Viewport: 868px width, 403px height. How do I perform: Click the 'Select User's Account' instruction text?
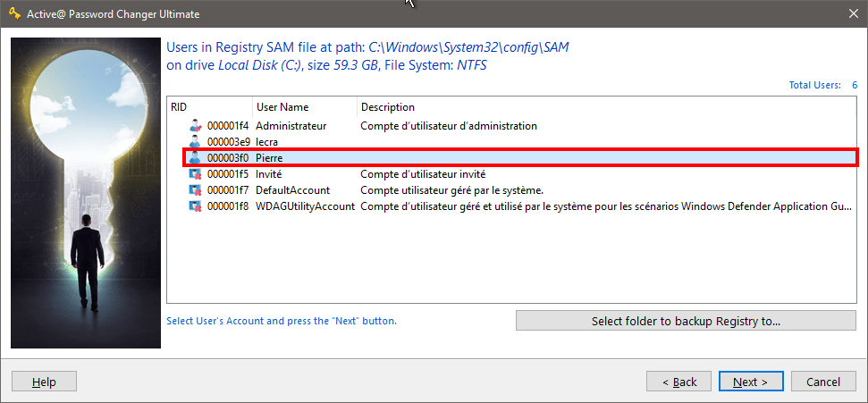[282, 321]
